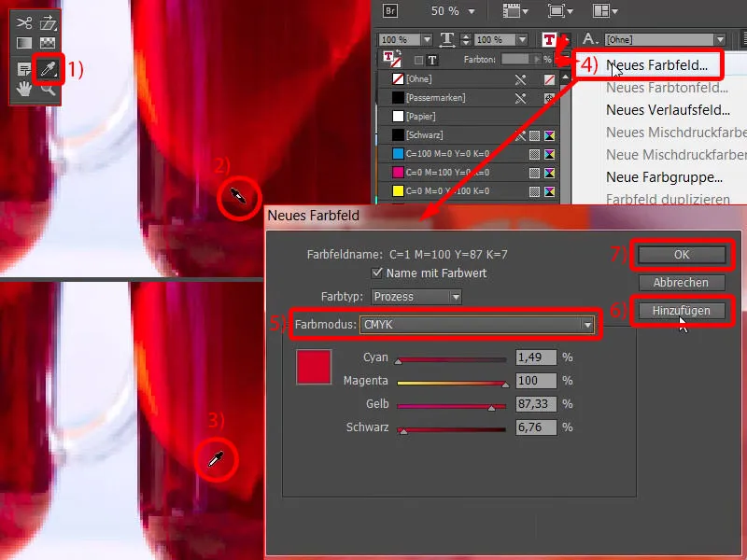Open the Farbtyp Prozess dropdown
Screen dimensions: 747x560
456,297
